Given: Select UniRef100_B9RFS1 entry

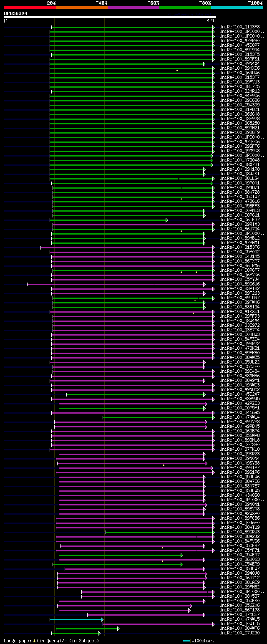Looking at the screenshot, I should pyautogui.click(x=239, y=59).
